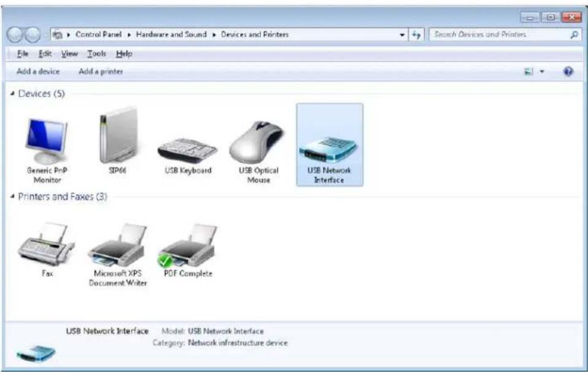Click the Forward navigation arrow button

click(33, 35)
